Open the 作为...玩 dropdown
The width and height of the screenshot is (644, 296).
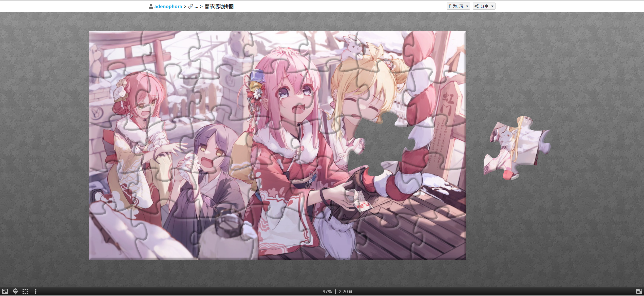click(x=458, y=6)
